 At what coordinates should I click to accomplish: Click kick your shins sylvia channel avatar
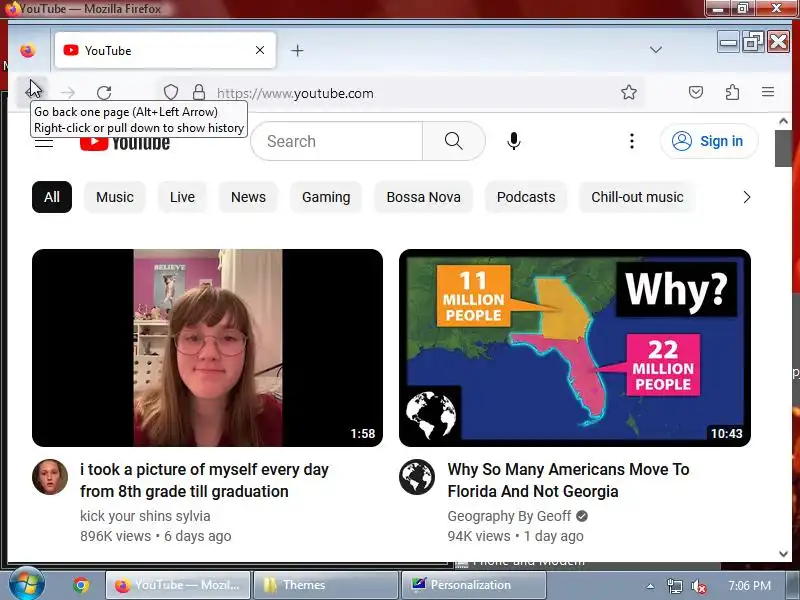point(50,477)
